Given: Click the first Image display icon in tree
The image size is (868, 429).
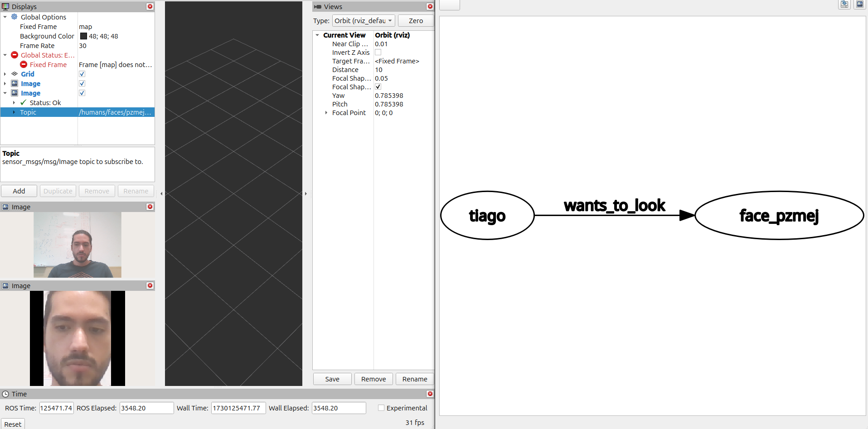Looking at the screenshot, I should [x=15, y=83].
